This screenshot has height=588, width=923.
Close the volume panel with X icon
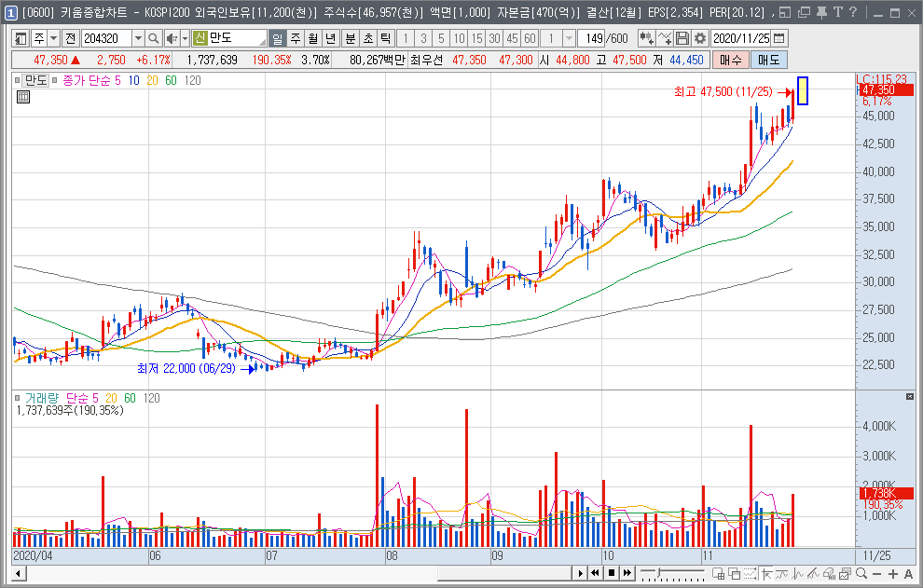click(x=909, y=397)
